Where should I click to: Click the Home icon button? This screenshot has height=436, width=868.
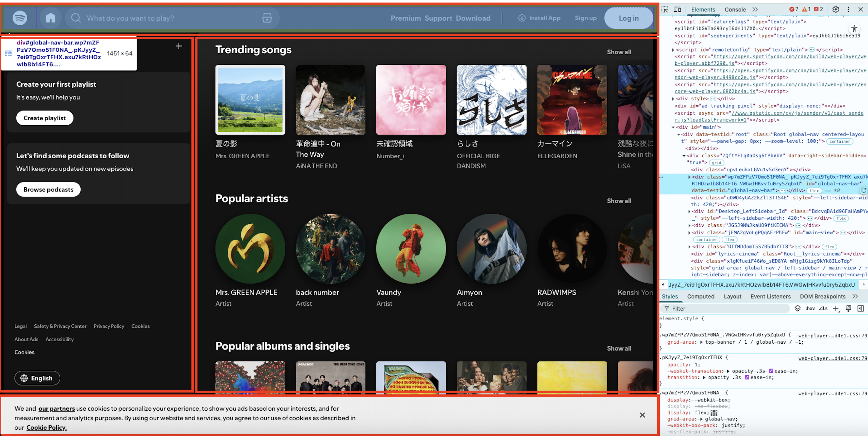50,18
